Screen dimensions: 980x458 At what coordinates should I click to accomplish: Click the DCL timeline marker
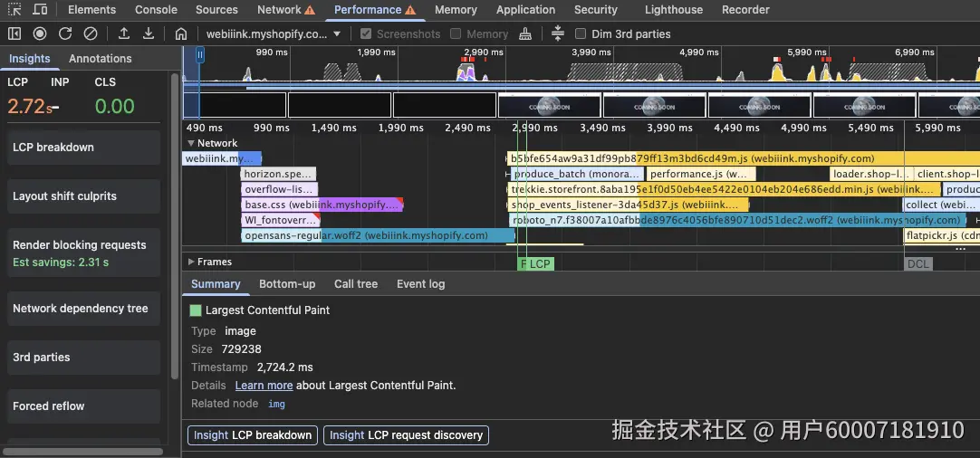[x=918, y=263]
